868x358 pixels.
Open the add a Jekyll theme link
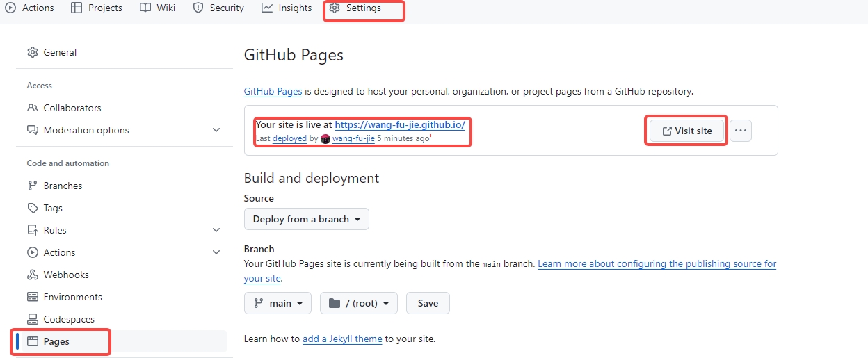tap(342, 339)
